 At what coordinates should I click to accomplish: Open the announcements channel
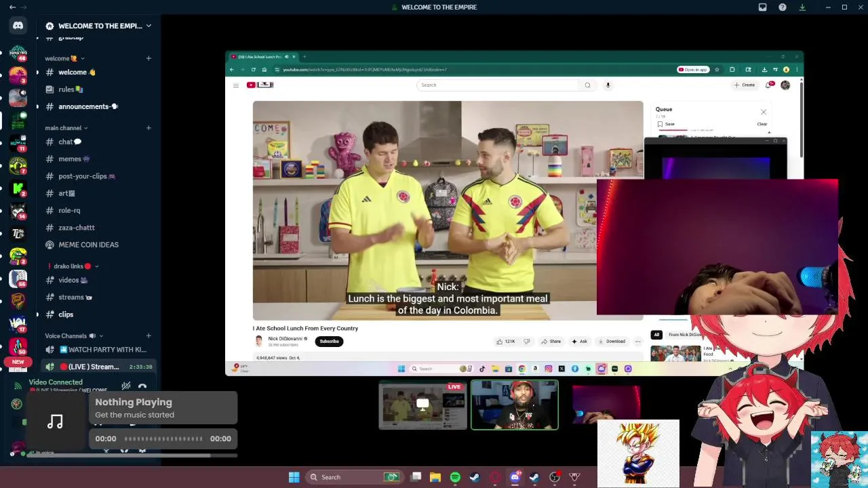click(x=98, y=106)
